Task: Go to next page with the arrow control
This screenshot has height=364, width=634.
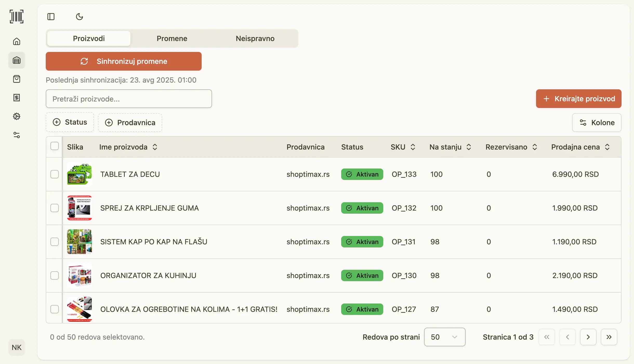Action: 588,337
